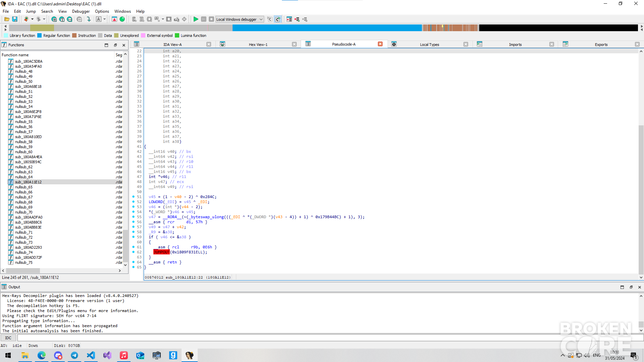This screenshot has height=362, width=644.
Task: Expand the dropdown next to the boxed 'A' icon
Action: [104, 19]
